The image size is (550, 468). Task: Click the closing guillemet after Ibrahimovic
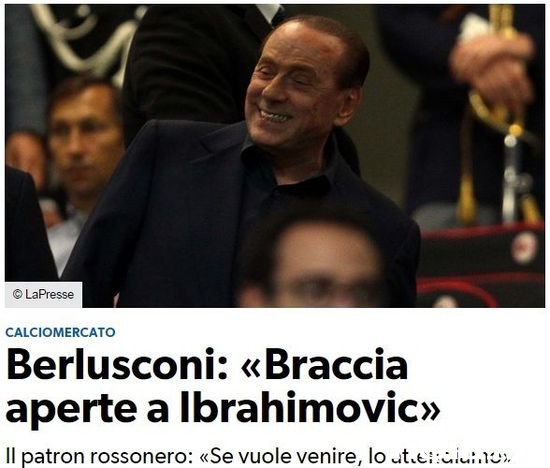tap(432, 410)
